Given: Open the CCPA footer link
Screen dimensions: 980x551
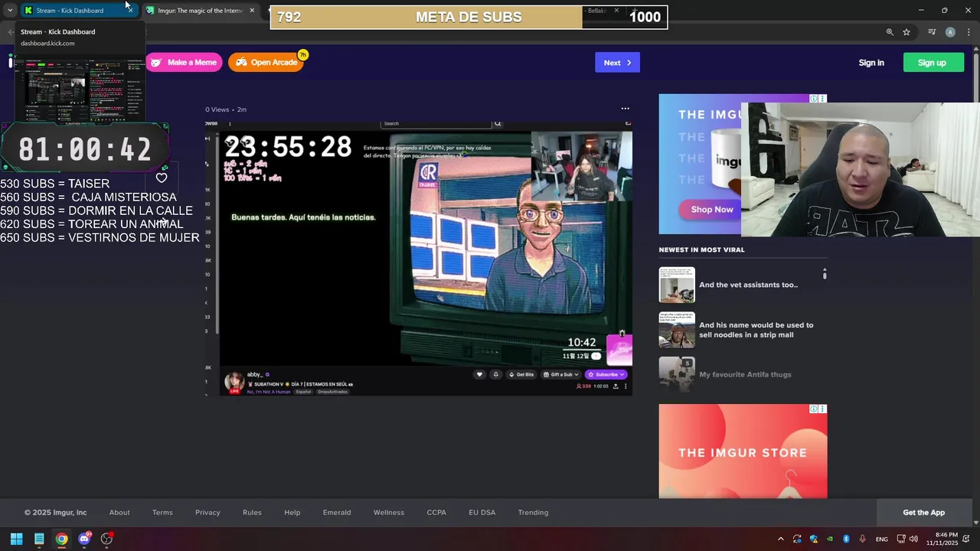Looking at the screenshot, I should coord(436,513).
